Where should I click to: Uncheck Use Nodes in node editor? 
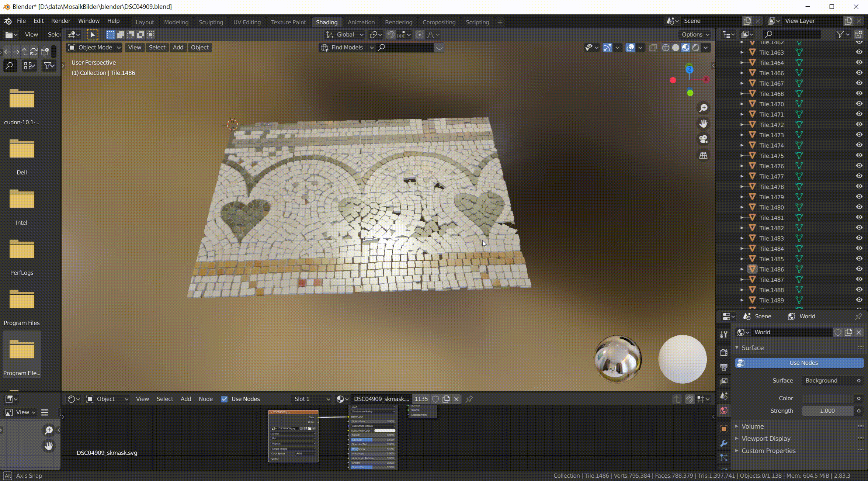click(x=224, y=399)
